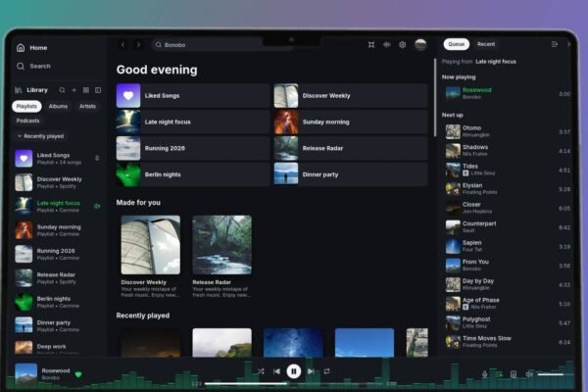Open the Dinner party tile

click(351, 174)
